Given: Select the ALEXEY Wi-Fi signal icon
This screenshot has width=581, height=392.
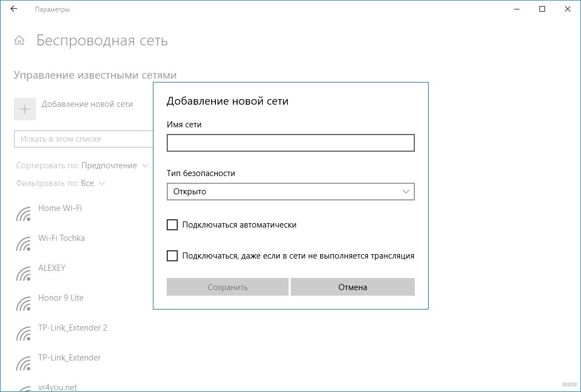Looking at the screenshot, I should (23, 274).
